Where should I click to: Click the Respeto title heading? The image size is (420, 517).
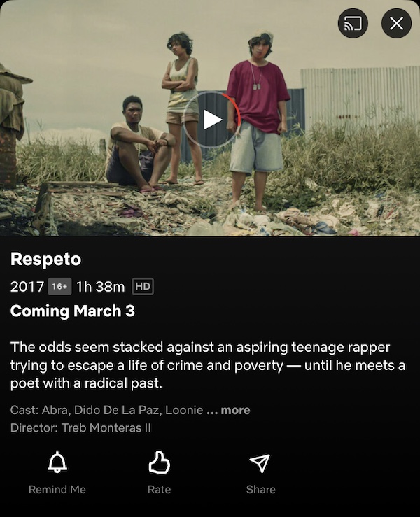coord(46,259)
